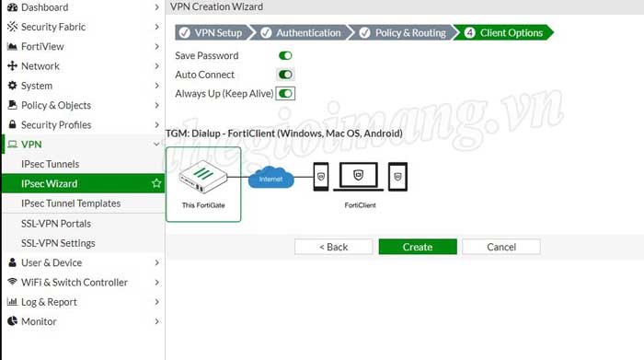Click the FortiClient tablet icon right of laptop
This screenshot has width=644, height=360.
(x=397, y=177)
